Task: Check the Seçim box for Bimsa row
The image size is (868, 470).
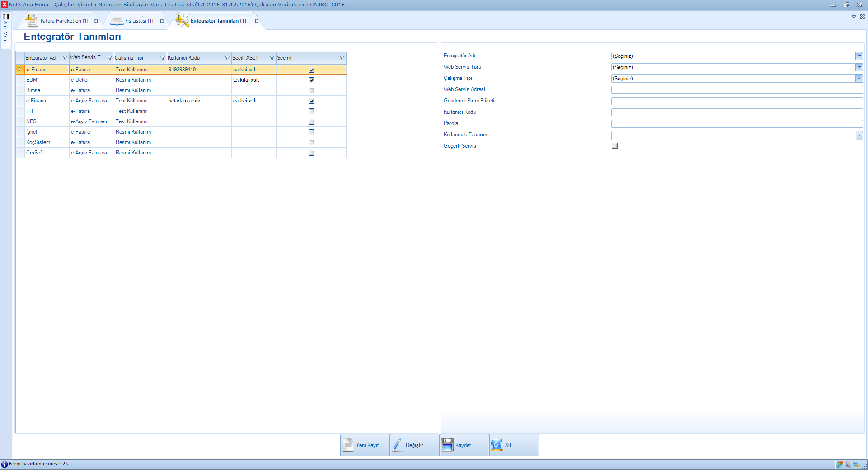Action: (311, 91)
